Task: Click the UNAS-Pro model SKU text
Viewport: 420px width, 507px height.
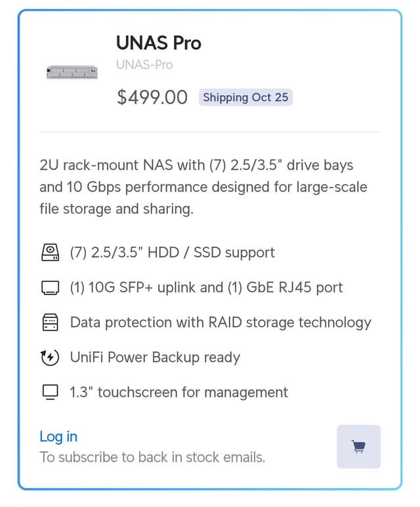Action: (x=144, y=65)
